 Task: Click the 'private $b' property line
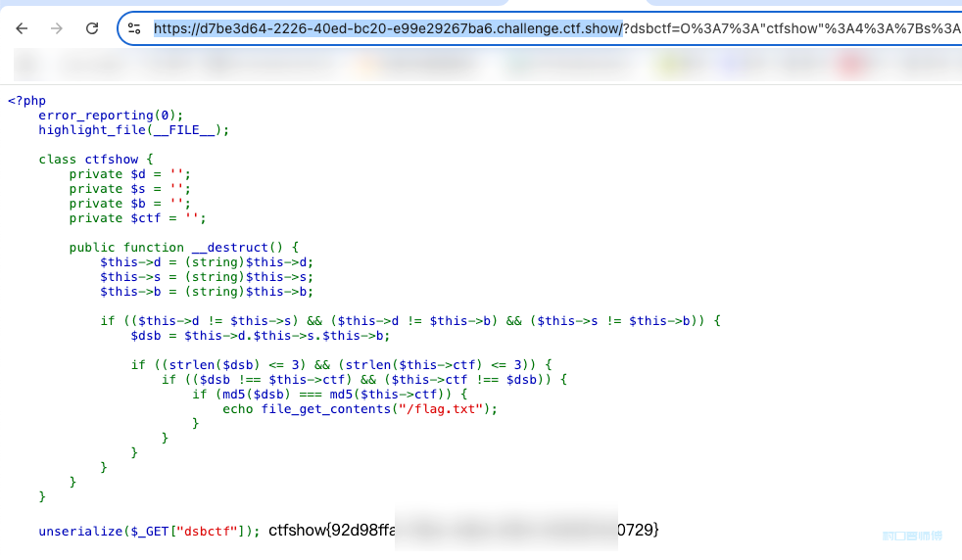pyautogui.click(x=130, y=204)
